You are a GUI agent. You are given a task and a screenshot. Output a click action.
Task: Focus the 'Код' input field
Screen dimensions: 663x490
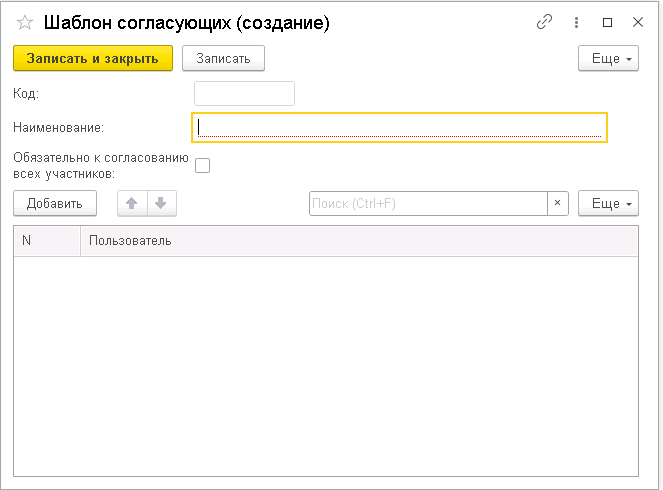pyautogui.click(x=244, y=93)
